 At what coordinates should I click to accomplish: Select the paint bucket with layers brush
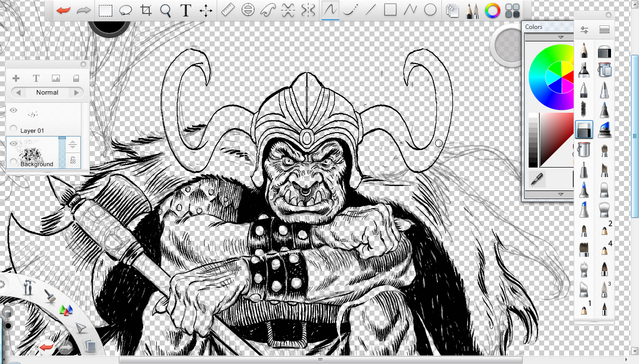tap(604, 70)
